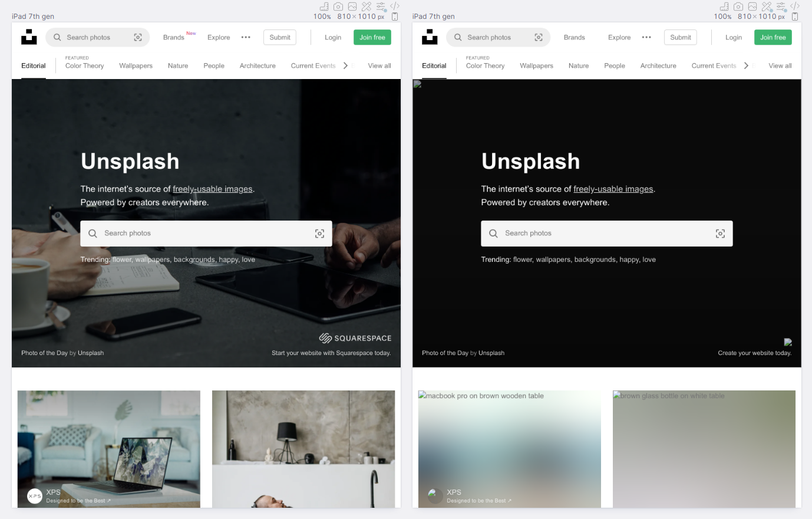Open the crossed ruler-and-pencil design tools, left pane

coord(367,6)
